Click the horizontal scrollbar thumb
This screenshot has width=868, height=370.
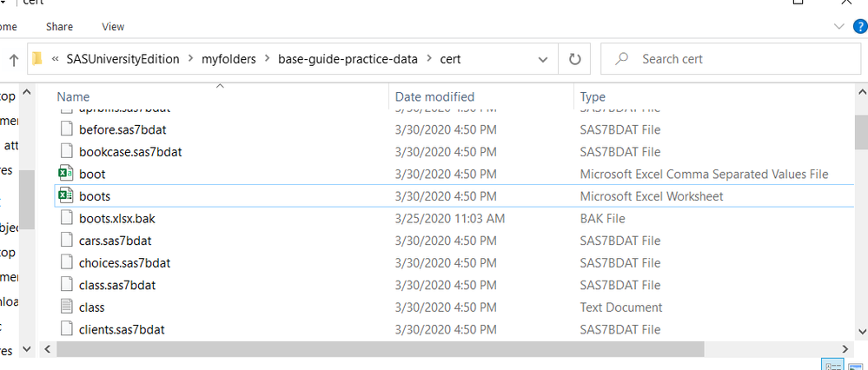click(x=378, y=348)
